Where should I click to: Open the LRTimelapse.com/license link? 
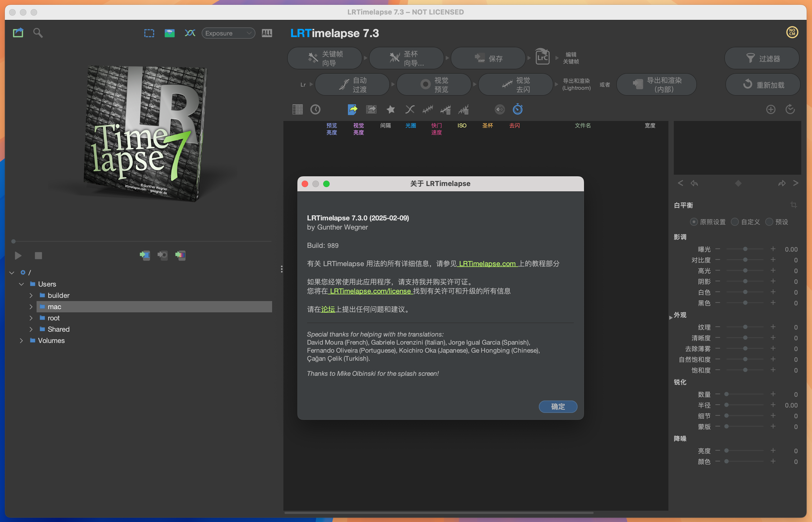[x=370, y=291]
